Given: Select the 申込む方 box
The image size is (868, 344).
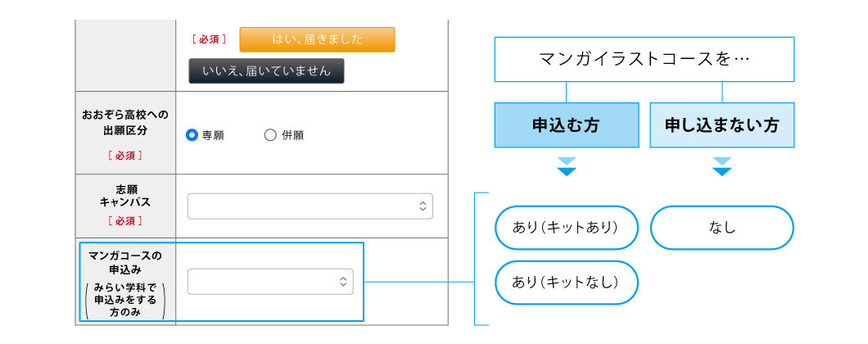Looking at the screenshot, I should pos(567,125).
